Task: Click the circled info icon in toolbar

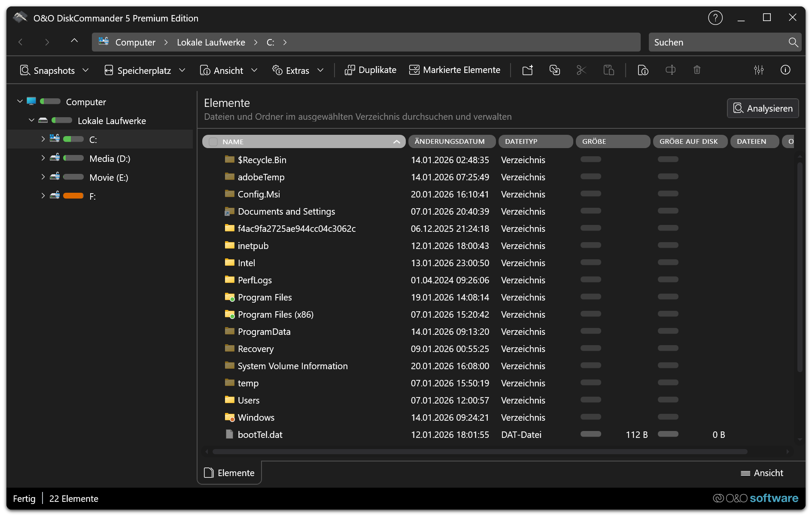Action: [x=785, y=70]
